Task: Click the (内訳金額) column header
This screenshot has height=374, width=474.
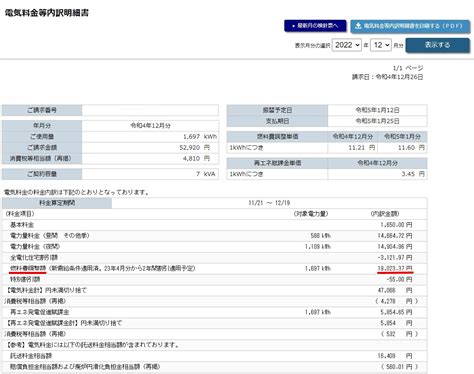Action: click(385, 214)
